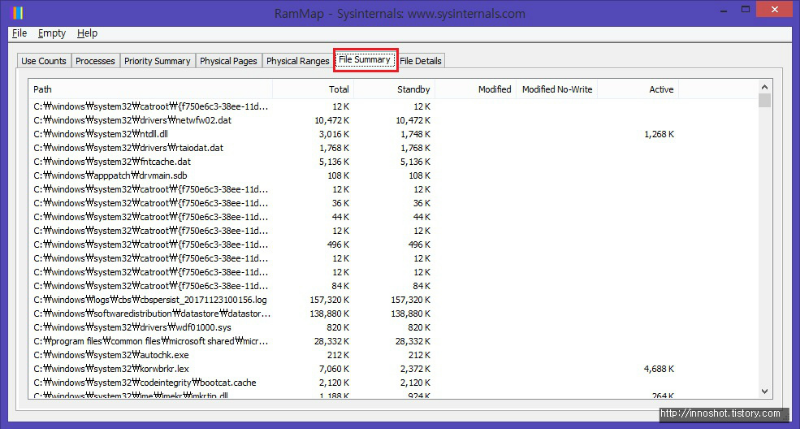
Task: Select the ntdll.dll file row
Action: click(x=393, y=134)
